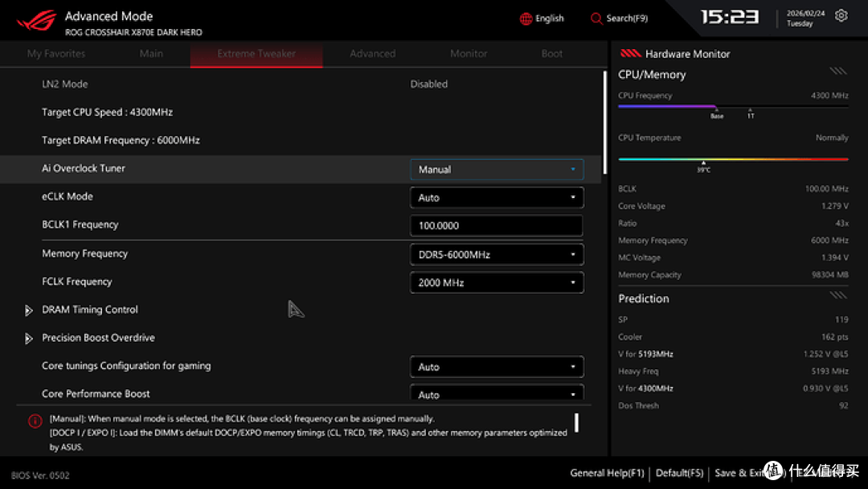Image resolution: width=868 pixels, height=489 pixels.
Task: Open eCLK Mode dropdown
Action: pyautogui.click(x=497, y=198)
